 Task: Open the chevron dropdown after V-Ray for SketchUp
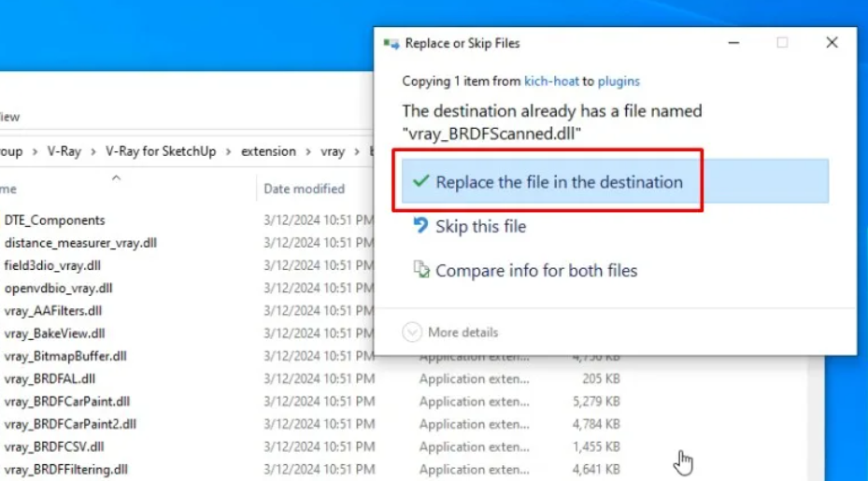pos(230,151)
